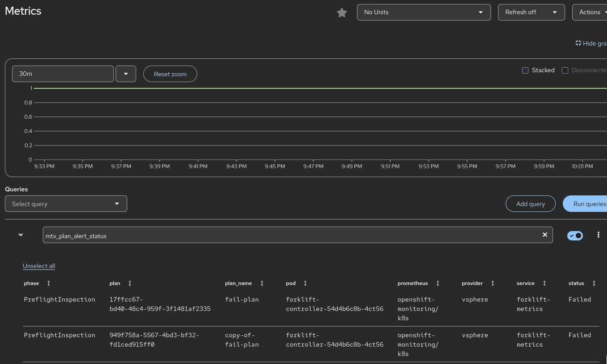Expand the Select query dropdown
This screenshot has height=364, width=607.
click(66, 204)
